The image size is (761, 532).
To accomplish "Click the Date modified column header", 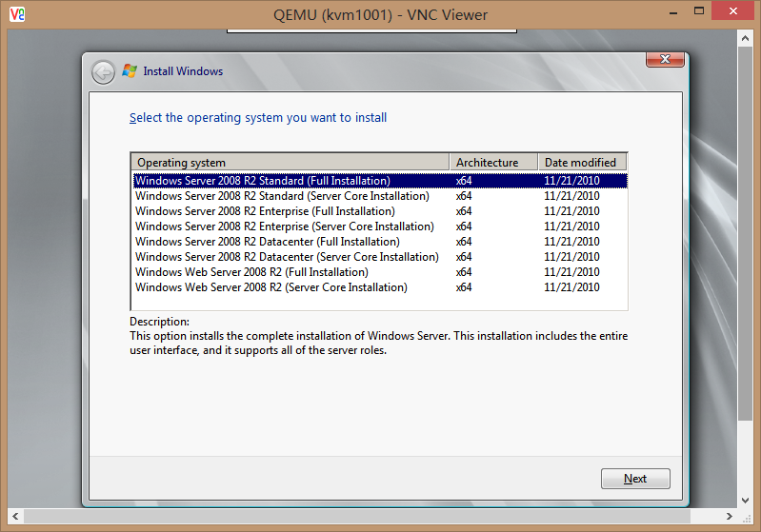I will click(x=582, y=163).
